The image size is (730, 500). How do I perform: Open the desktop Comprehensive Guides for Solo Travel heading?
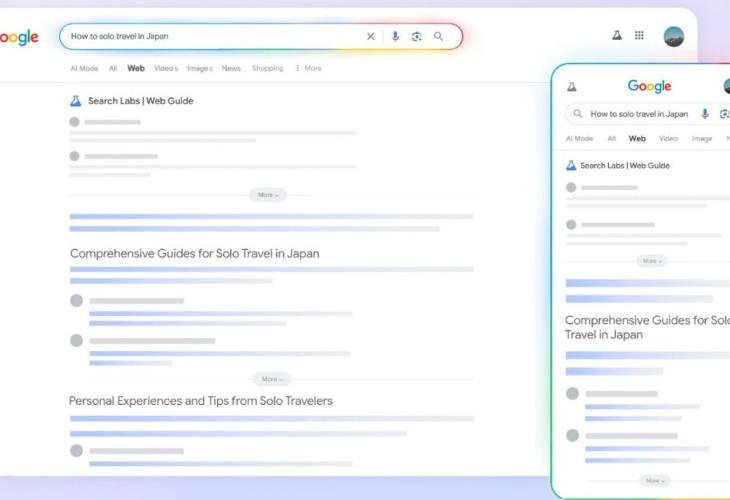(x=195, y=254)
